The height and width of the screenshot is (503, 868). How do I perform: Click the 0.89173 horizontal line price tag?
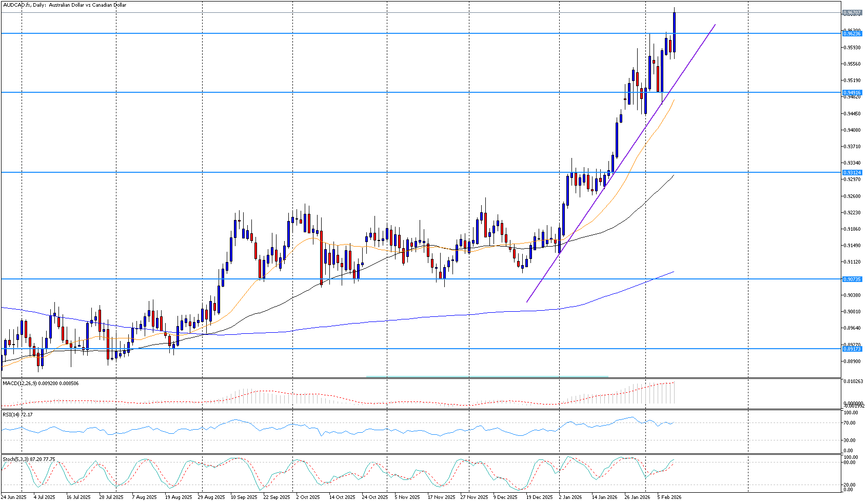[852, 349]
